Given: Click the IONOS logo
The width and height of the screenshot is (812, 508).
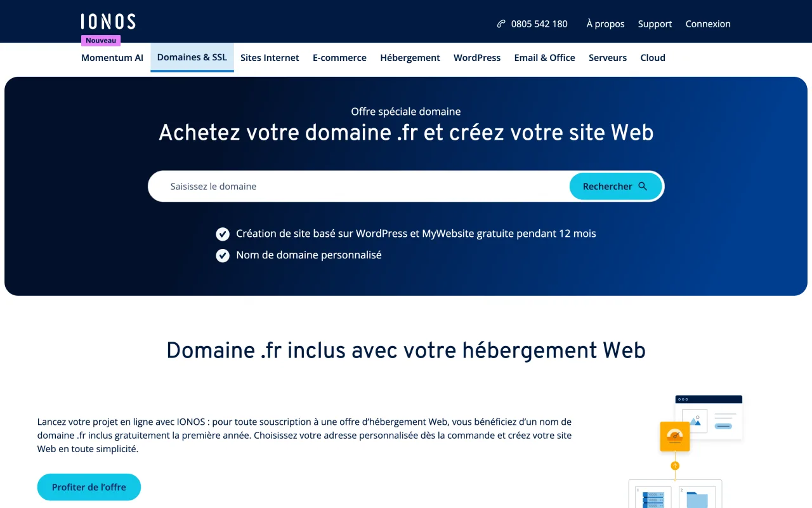Looking at the screenshot, I should (108, 22).
